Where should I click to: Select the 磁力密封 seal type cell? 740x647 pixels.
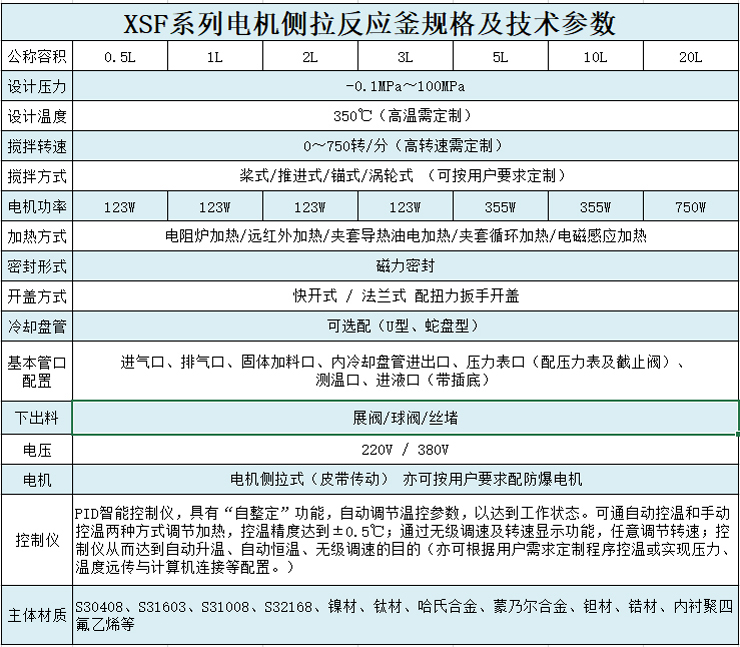point(405,267)
